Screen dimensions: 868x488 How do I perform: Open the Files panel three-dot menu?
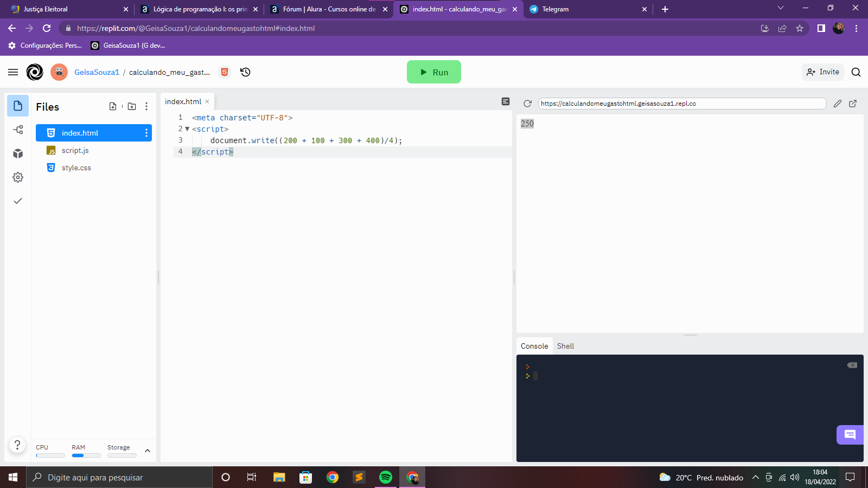[x=146, y=107]
